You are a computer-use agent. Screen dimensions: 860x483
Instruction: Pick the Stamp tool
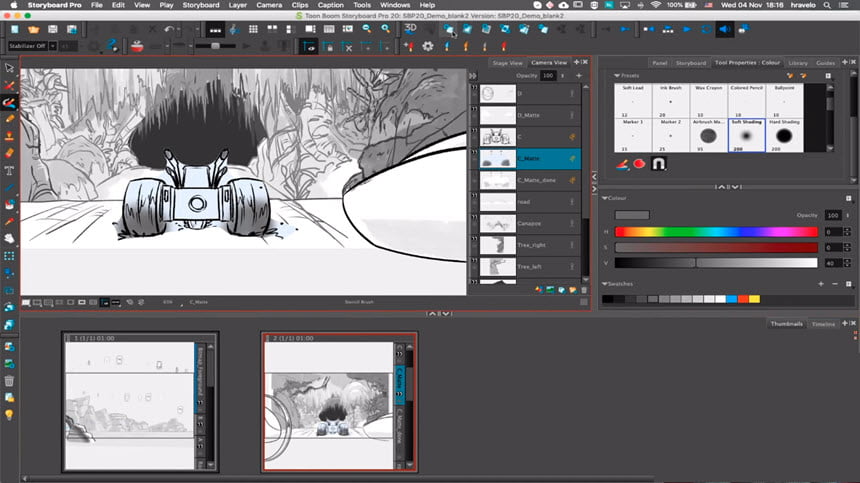coord(9,136)
